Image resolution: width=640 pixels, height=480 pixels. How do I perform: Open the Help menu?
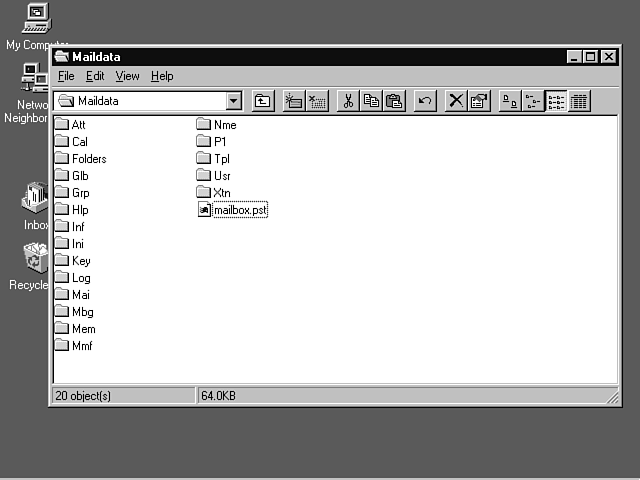point(162,76)
